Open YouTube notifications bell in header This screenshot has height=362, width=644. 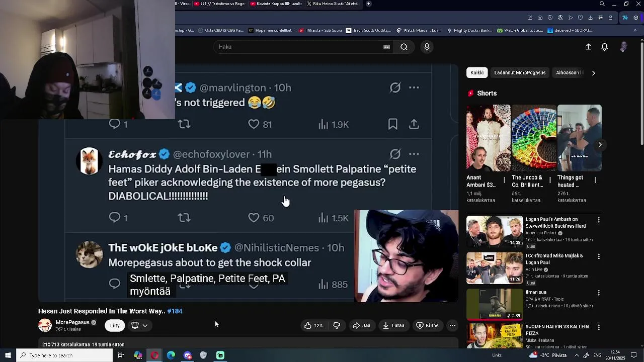[x=605, y=47]
